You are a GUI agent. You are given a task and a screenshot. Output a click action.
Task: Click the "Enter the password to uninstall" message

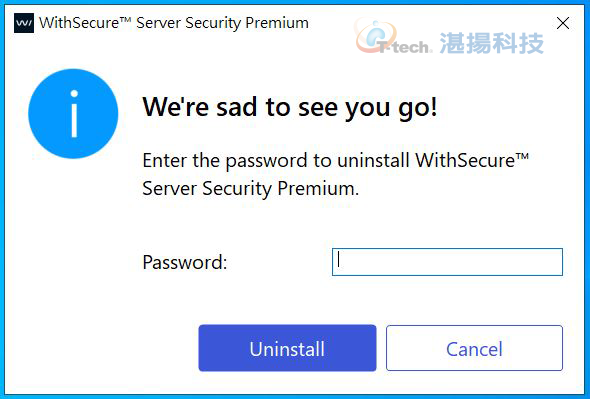[276, 161]
